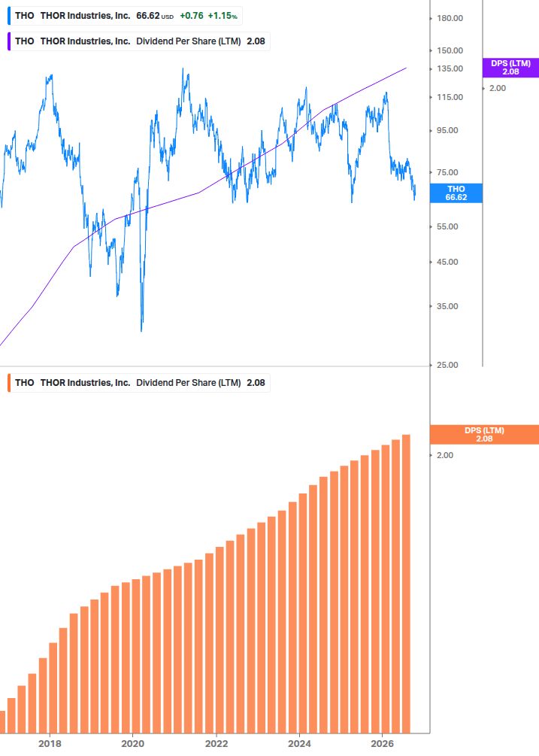Viewport: 539px width, 756px height.
Task: Click the blue color bar of THO price legend
Action: [x=9, y=16]
